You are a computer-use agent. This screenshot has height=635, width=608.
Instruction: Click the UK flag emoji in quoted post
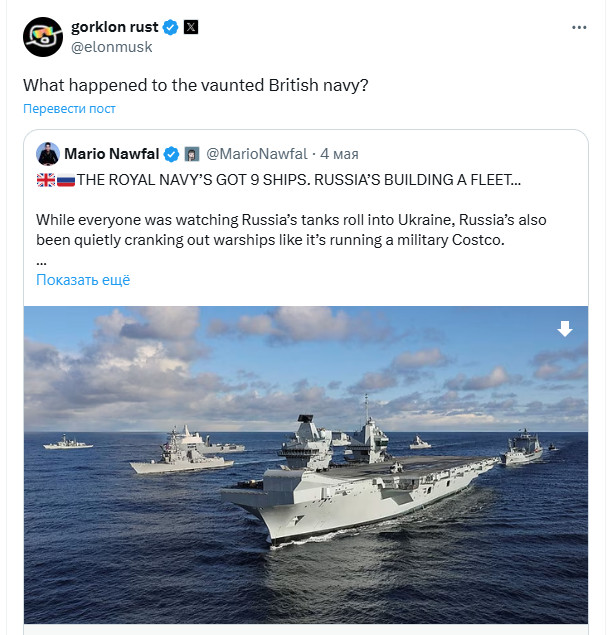[45, 180]
